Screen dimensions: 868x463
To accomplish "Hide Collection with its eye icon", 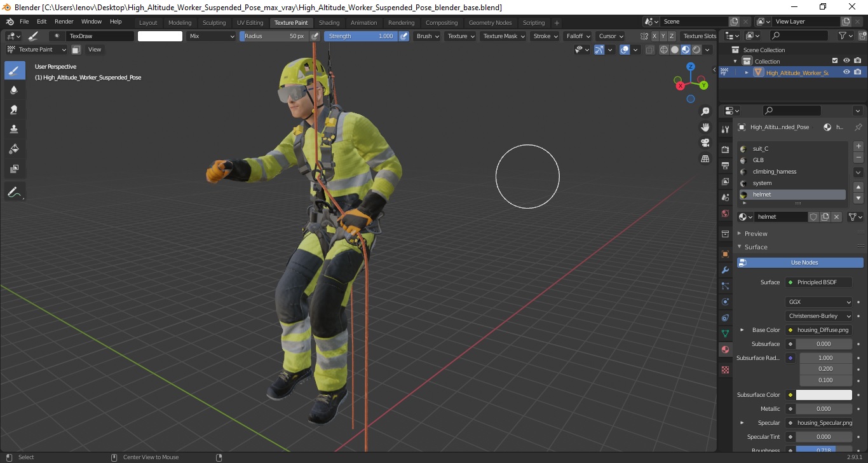I will tap(846, 61).
